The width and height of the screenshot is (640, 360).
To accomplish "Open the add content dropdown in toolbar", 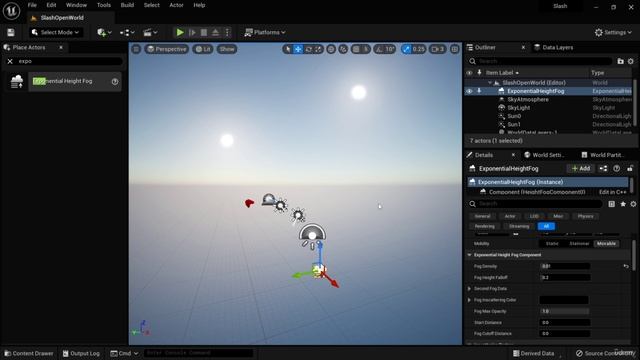I will click(104, 32).
